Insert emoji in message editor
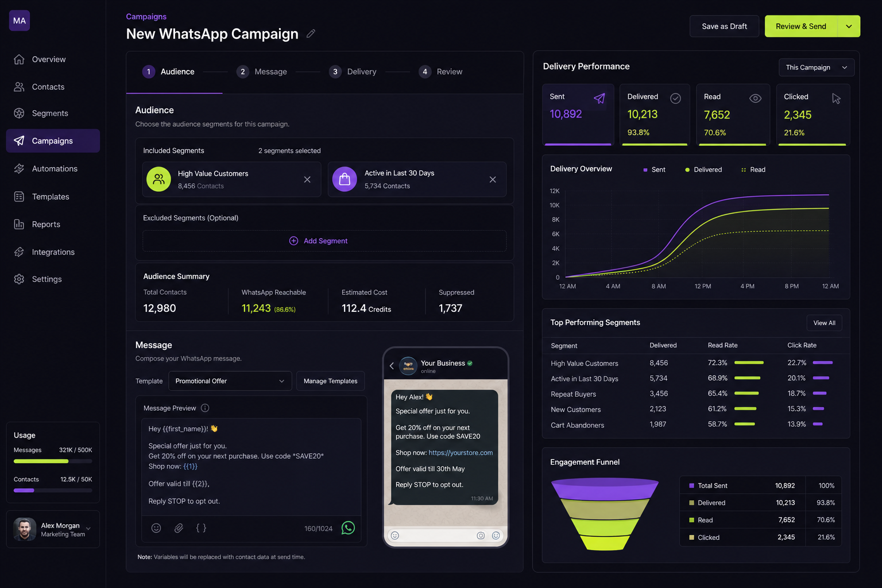Viewport: 882px width, 588px height. point(156,528)
